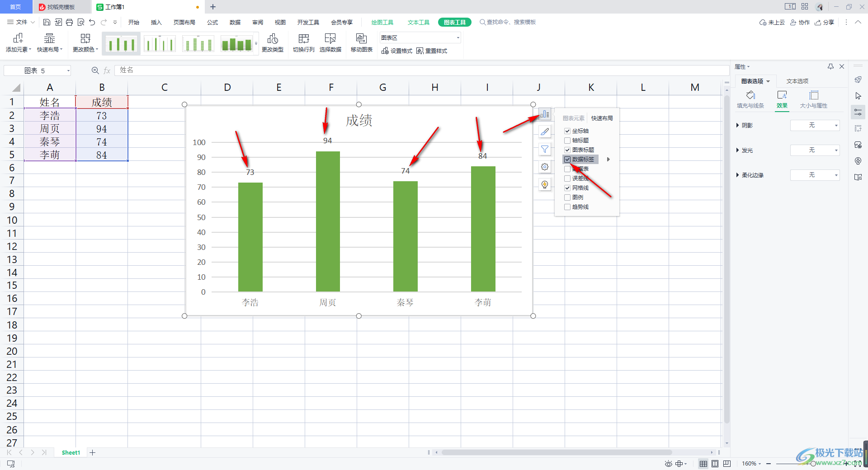
Task: Switch to 绘图工具 (Drawing Tools) tab
Action: coord(382,22)
